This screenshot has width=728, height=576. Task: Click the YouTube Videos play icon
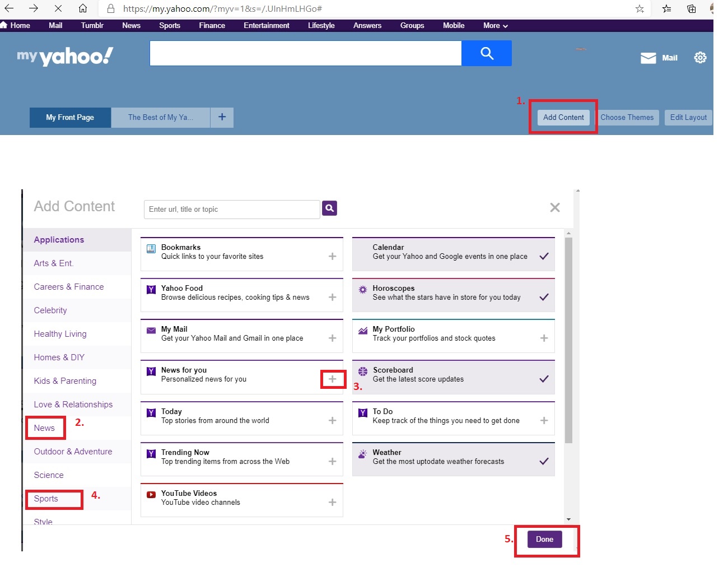pyautogui.click(x=151, y=494)
